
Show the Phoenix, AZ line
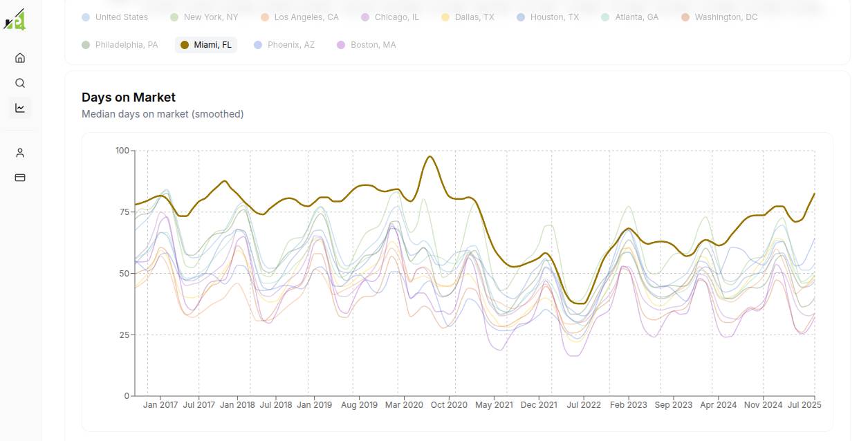coord(284,45)
